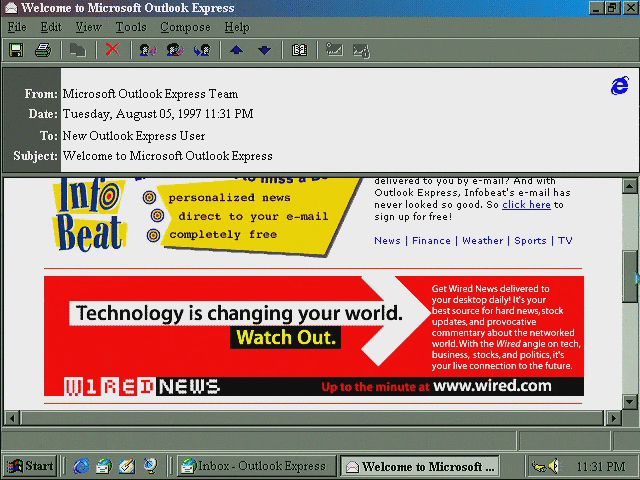Click the www.wired.com text in banner
The height and width of the screenshot is (480, 640).
pos(492,386)
